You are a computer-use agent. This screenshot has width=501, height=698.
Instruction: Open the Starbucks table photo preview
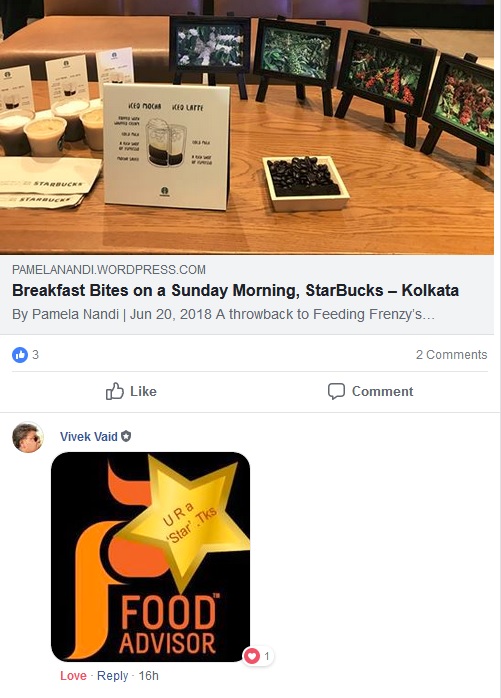pos(247,127)
